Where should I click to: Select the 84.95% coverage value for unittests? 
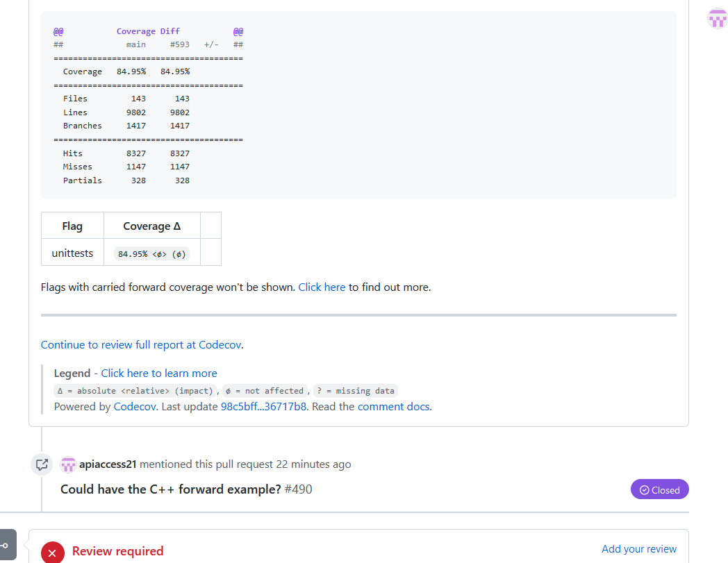click(x=151, y=253)
